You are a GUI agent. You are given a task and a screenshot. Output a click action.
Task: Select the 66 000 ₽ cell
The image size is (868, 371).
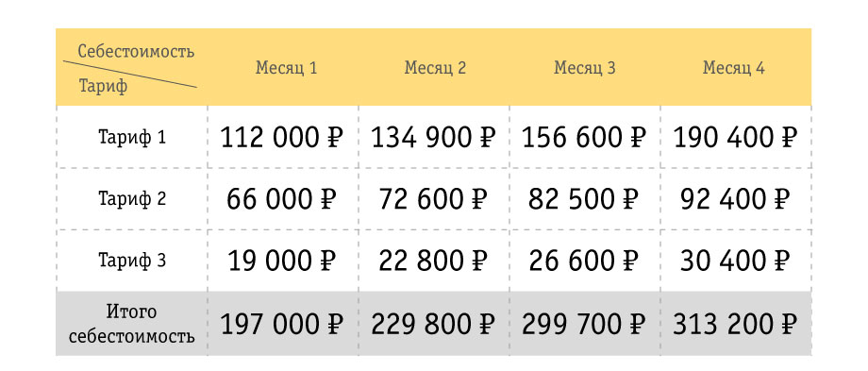282,199
